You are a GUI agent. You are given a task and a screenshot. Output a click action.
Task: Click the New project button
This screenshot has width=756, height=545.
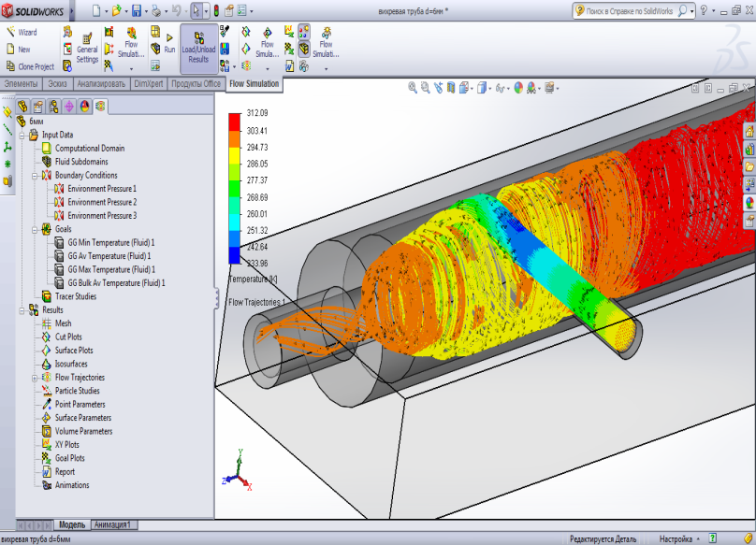[x=19, y=50]
